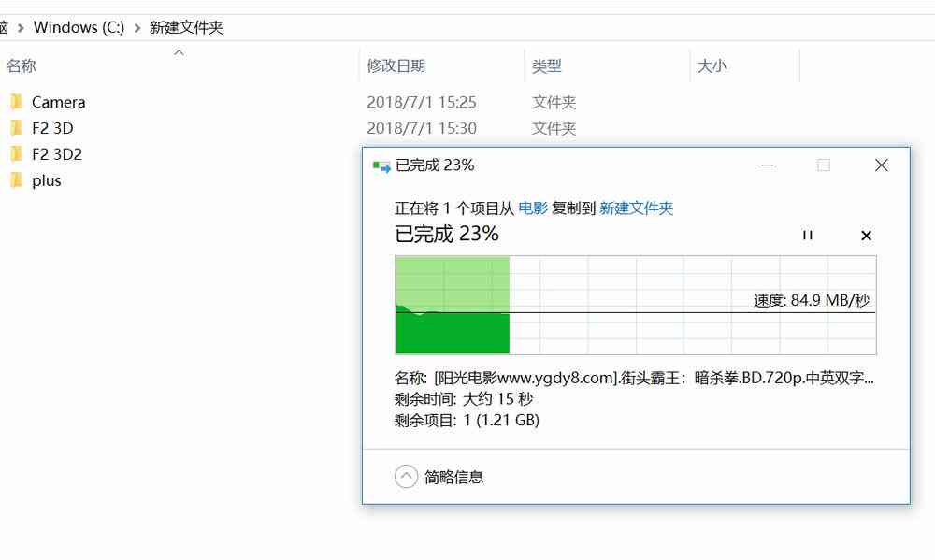Select the plus folder icon
935x560 pixels.
[x=16, y=180]
